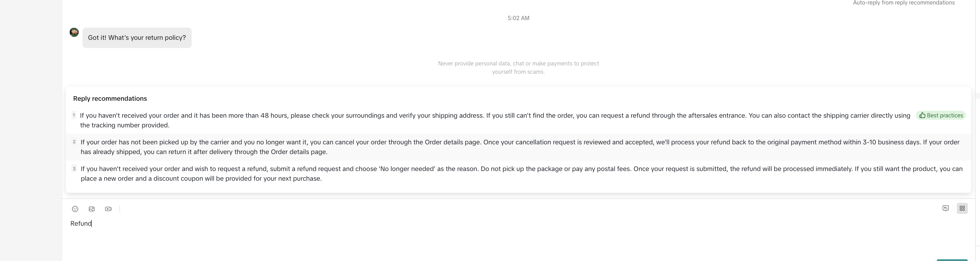
Task: Click the customer's avatar picture
Action: click(74, 32)
